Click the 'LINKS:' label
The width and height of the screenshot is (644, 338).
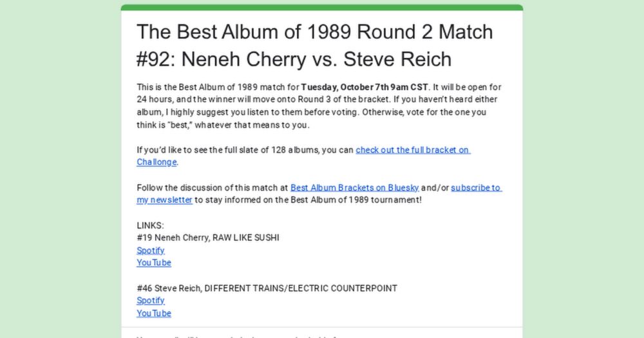coord(150,225)
